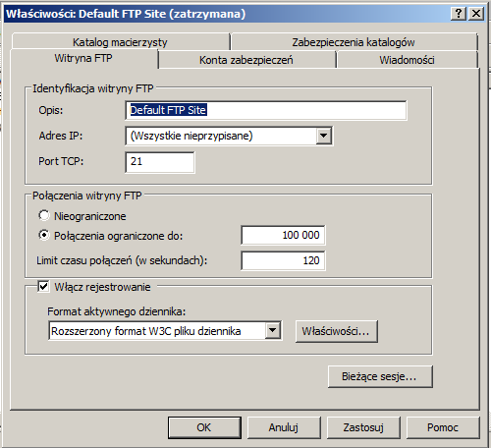Click the dialog title bar text
Viewport: 491px width, 448px height.
[x=126, y=14]
